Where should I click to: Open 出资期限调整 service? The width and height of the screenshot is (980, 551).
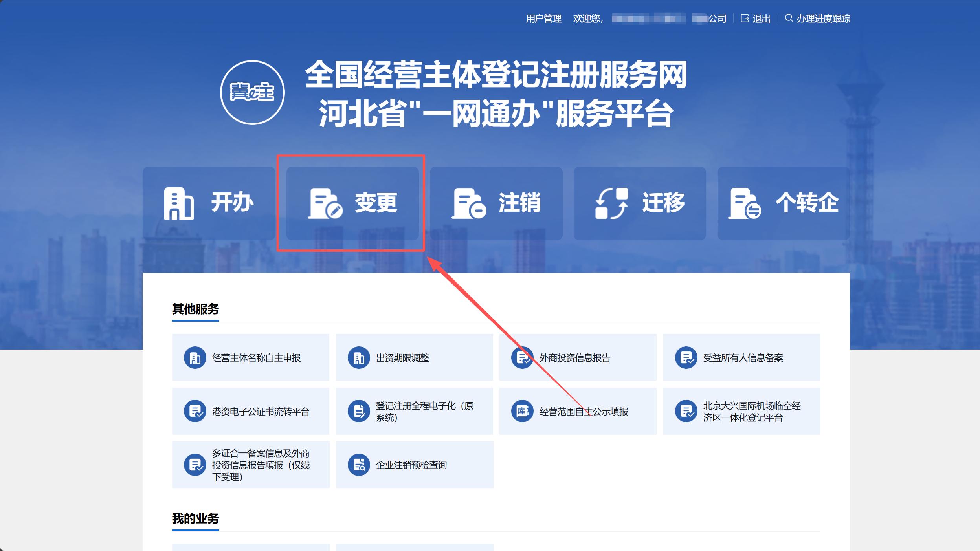415,358
